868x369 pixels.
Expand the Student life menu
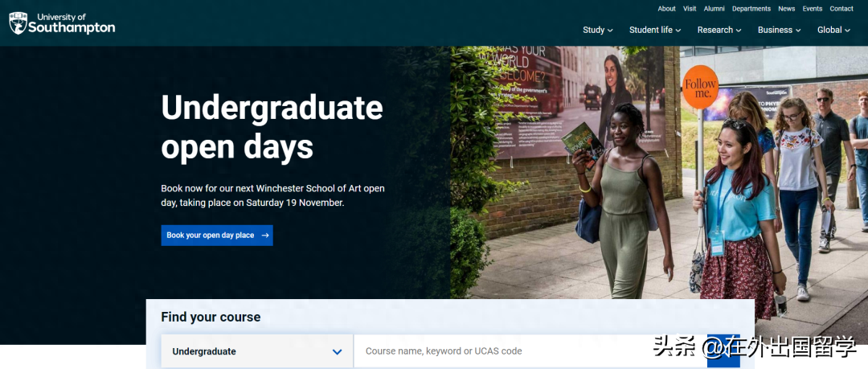coord(654,30)
